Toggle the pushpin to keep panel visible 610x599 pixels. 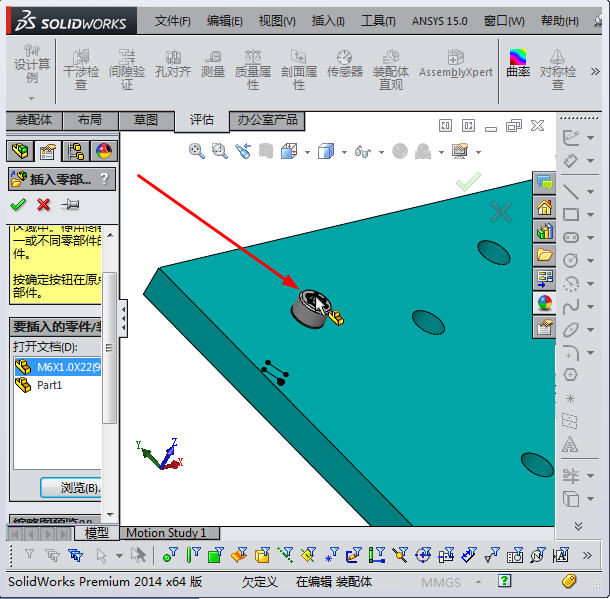click(69, 205)
